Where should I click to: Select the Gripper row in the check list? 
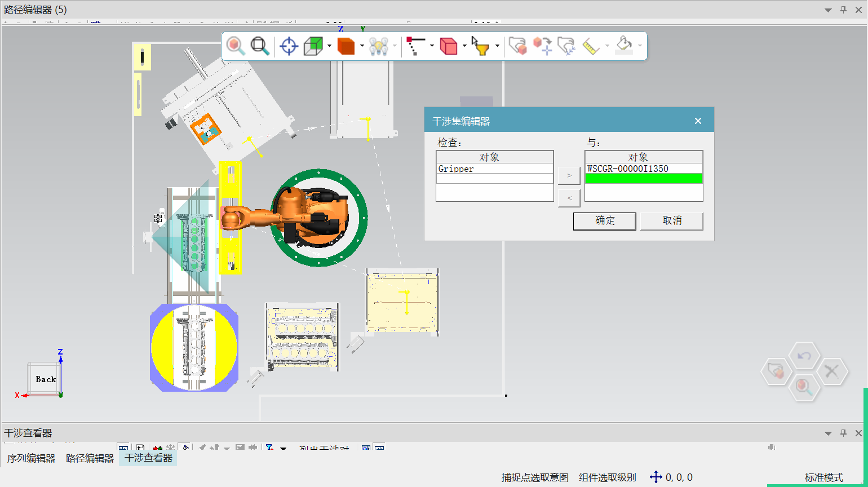point(495,169)
